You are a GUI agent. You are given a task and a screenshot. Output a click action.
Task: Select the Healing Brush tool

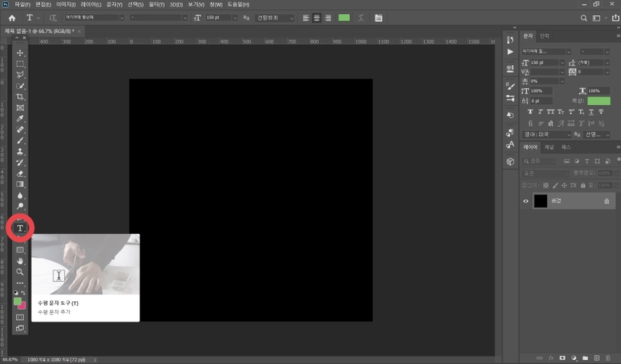(x=20, y=130)
